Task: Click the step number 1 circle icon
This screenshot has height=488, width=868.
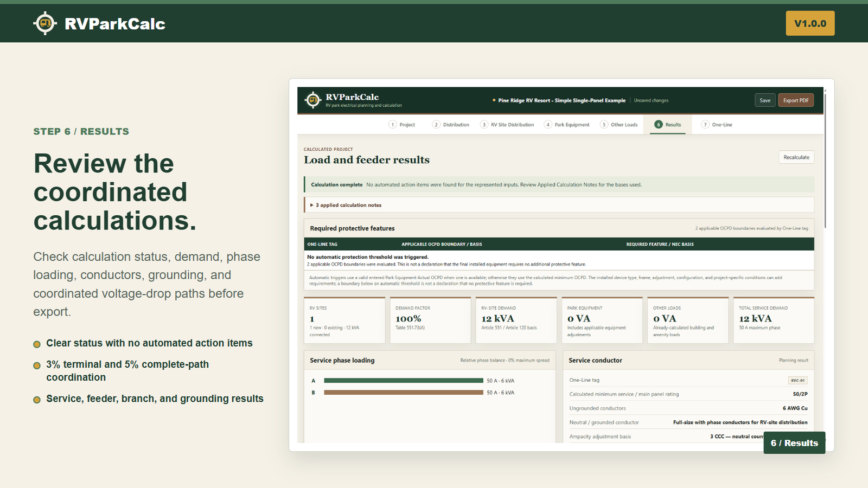Action: click(x=393, y=125)
